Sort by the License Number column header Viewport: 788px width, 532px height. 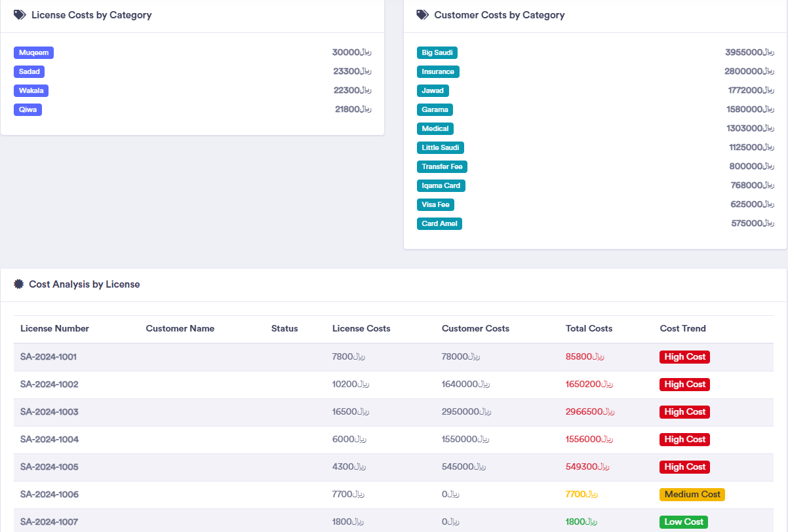click(x=54, y=328)
